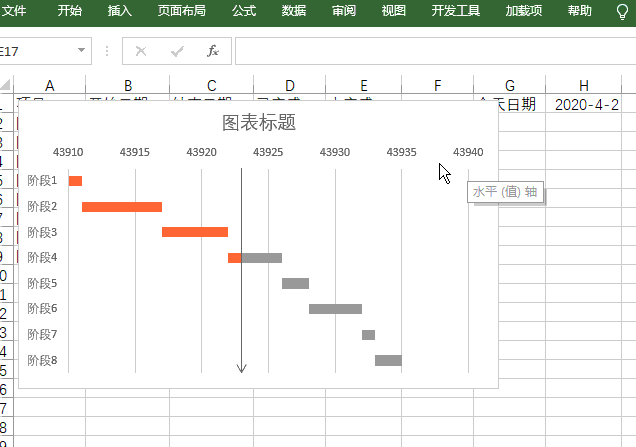Select column F header
Viewport: 636px width, 447px height.
[x=437, y=85]
